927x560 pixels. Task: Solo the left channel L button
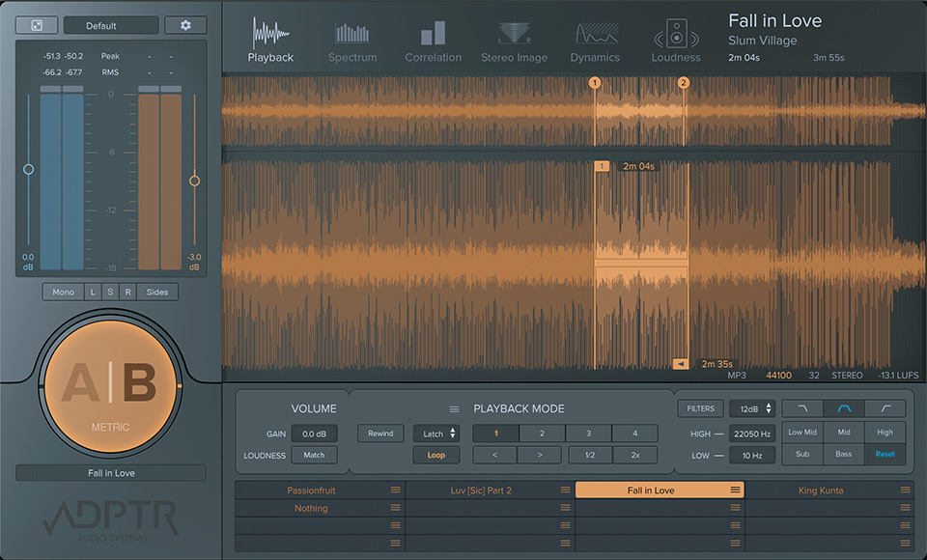(x=93, y=293)
